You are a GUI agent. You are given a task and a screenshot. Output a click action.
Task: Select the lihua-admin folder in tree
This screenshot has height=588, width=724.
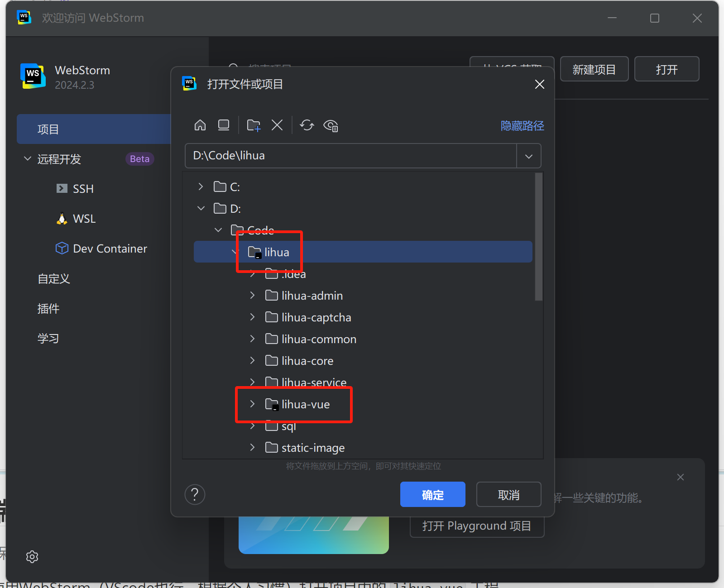coord(312,296)
